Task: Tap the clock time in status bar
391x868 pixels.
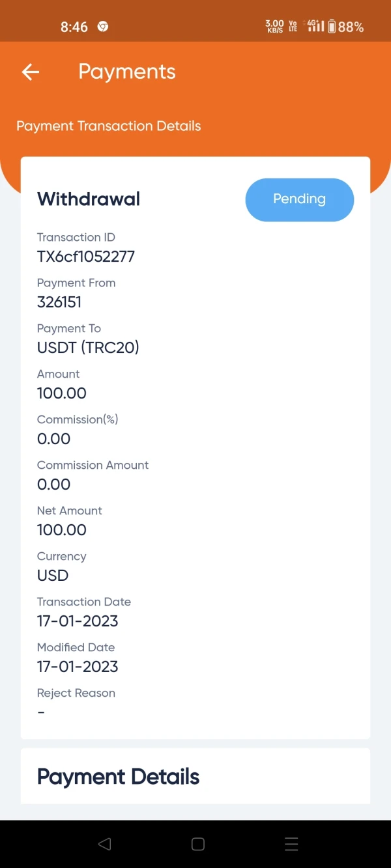Action: coord(74,27)
